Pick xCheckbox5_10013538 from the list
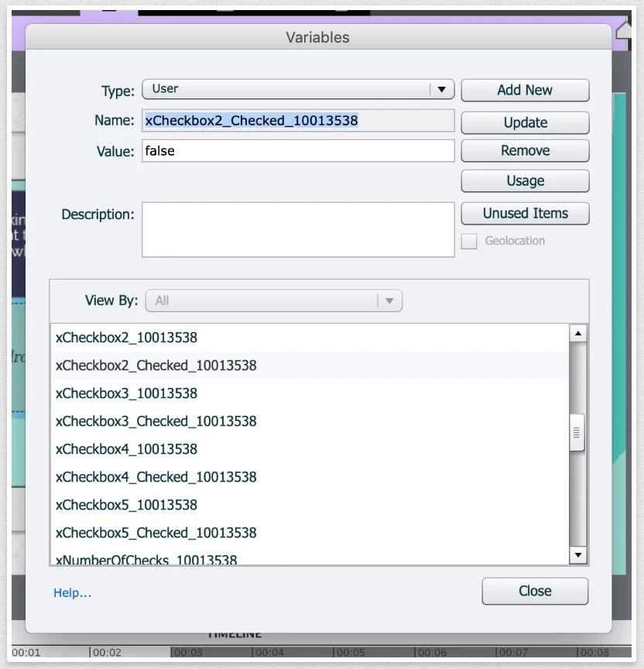644x669 pixels. click(x=126, y=505)
